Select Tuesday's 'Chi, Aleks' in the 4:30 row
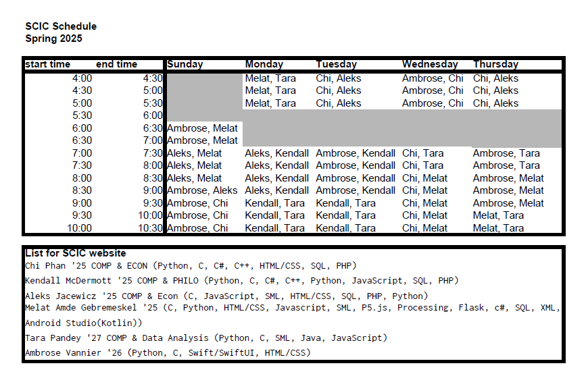The height and width of the screenshot is (374, 588). (x=338, y=90)
